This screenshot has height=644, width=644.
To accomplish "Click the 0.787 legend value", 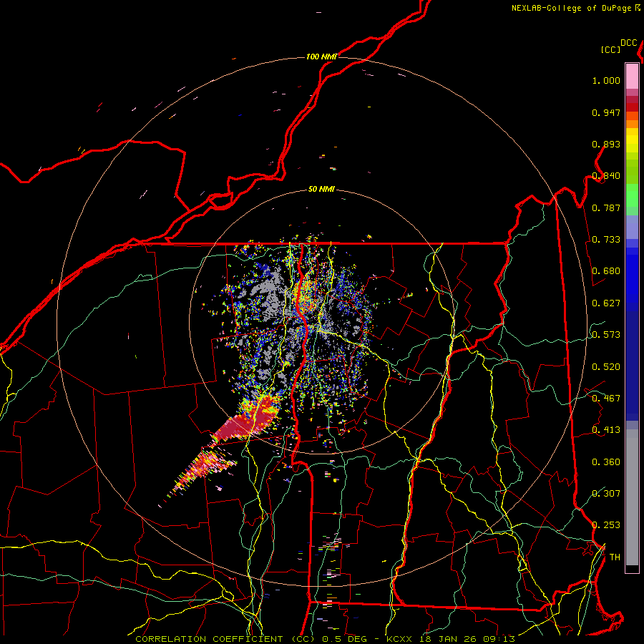I will pos(606,208).
